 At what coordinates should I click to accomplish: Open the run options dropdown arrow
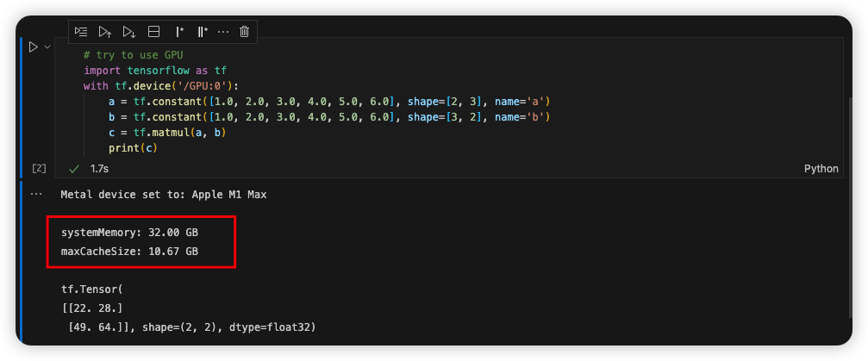pos(47,47)
